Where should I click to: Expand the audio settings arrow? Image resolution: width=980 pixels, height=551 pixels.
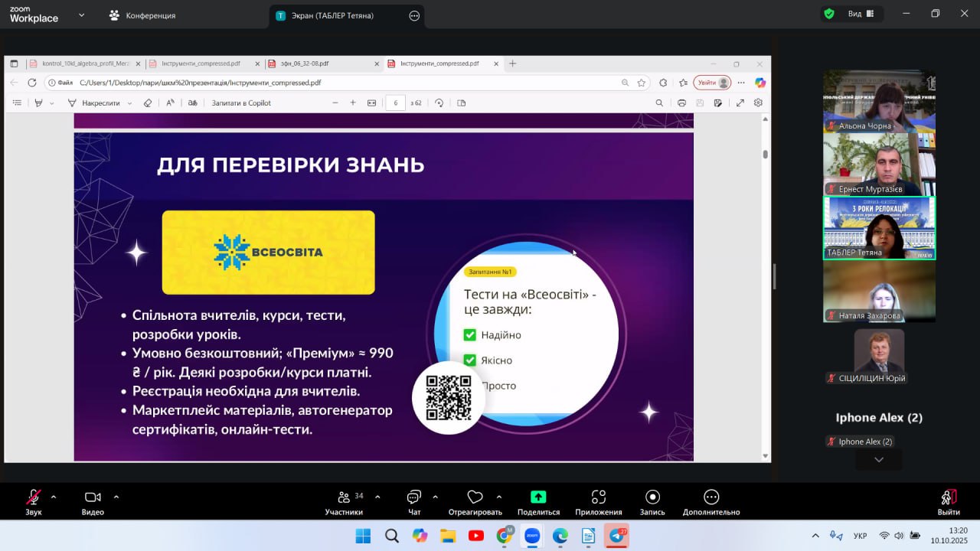[54, 497]
